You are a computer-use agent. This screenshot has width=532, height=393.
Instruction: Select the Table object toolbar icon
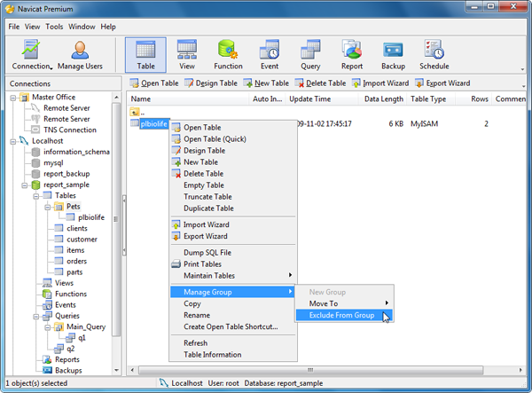[x=145, y=55]
